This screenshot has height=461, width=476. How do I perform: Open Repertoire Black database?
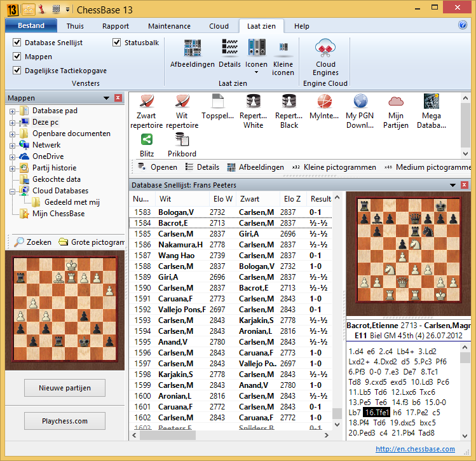click(x=289, y=111)
